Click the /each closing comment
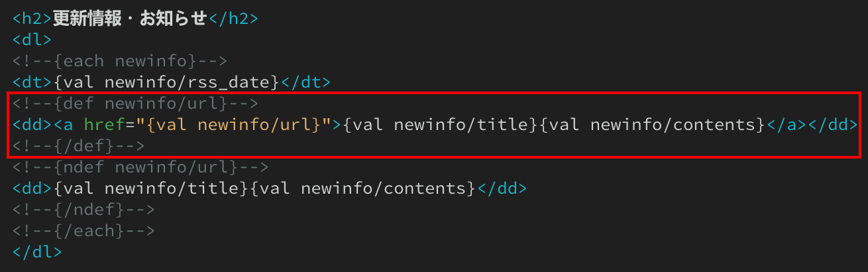Image resolution: width=868 pixels, height=272 pixels. click(83, 231)
